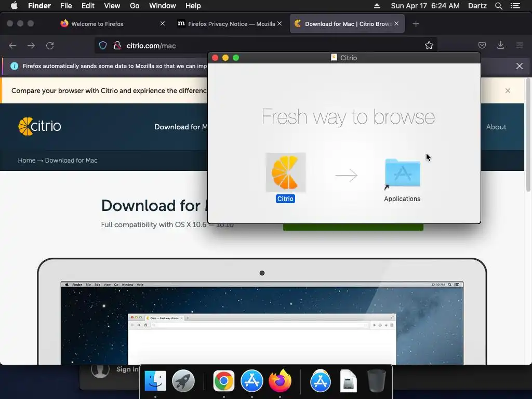This screenshot has height=399, width=532.
Task: Click the green download button
Action: [x=353, y=227]
